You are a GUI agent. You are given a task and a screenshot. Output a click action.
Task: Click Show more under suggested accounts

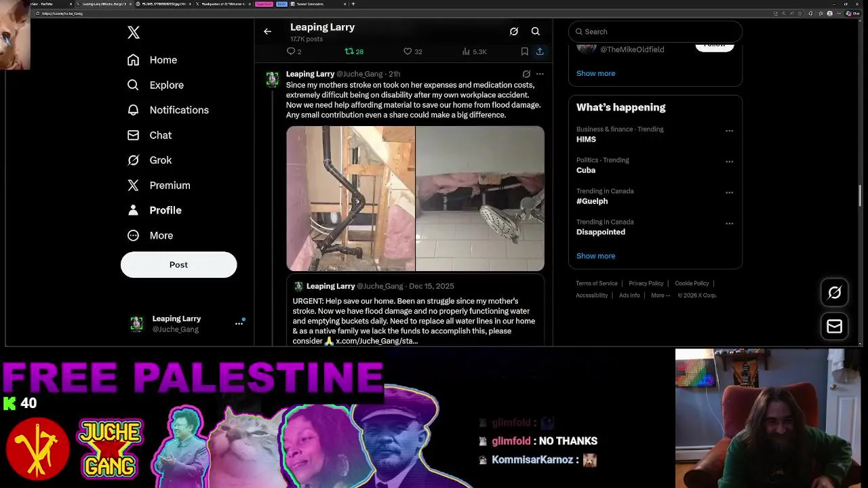pyautogui.click(x=595, y=73)
